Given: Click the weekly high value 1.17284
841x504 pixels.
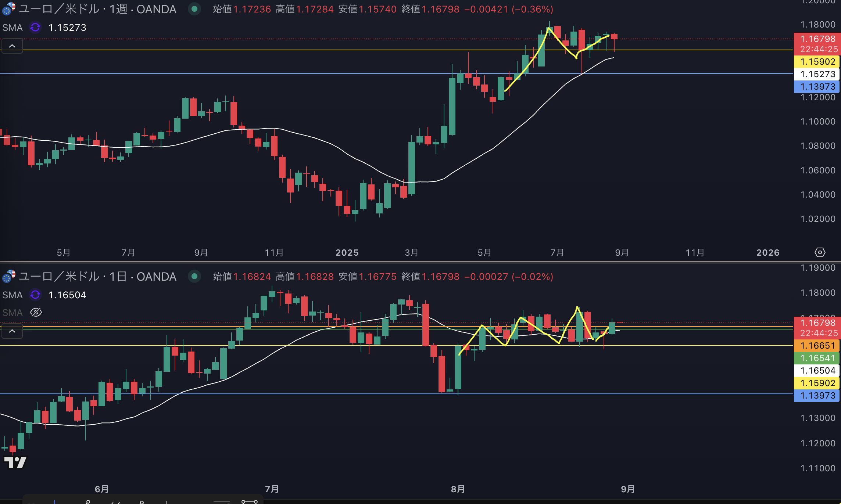Looking at the screenshot, I should [x=315, y=9].
